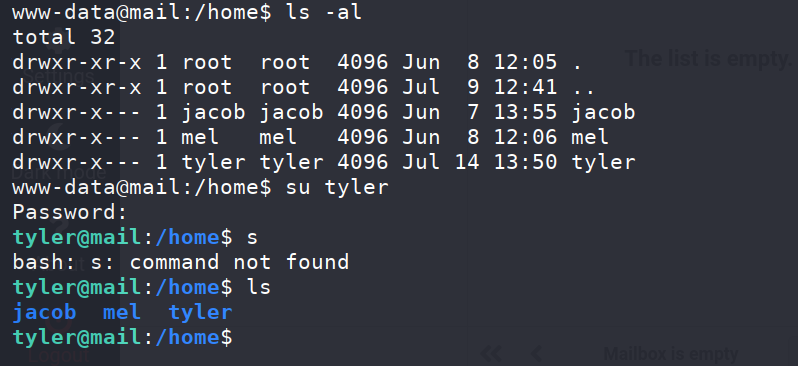
Task: Click the 'su tyler' command text
Action: point(337,187)
